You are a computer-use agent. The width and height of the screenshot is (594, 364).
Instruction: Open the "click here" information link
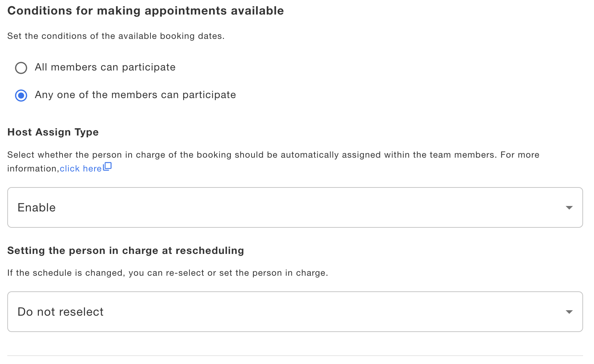[80, 169]
